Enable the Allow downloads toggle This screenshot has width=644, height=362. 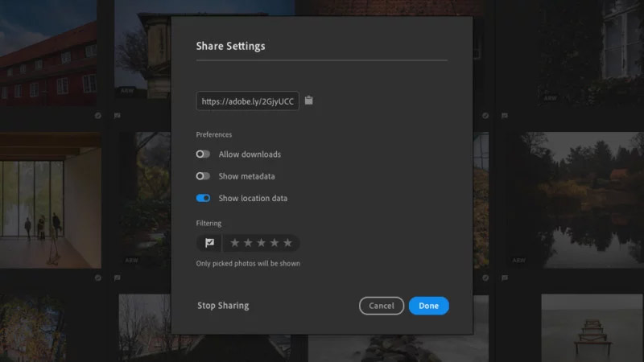(x=203, y=154)
